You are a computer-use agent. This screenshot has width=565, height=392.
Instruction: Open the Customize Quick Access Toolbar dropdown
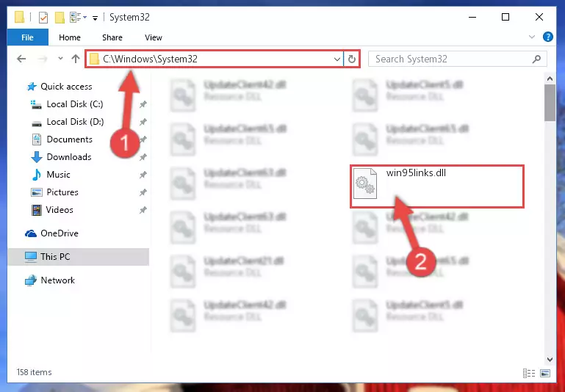(95, 18)
